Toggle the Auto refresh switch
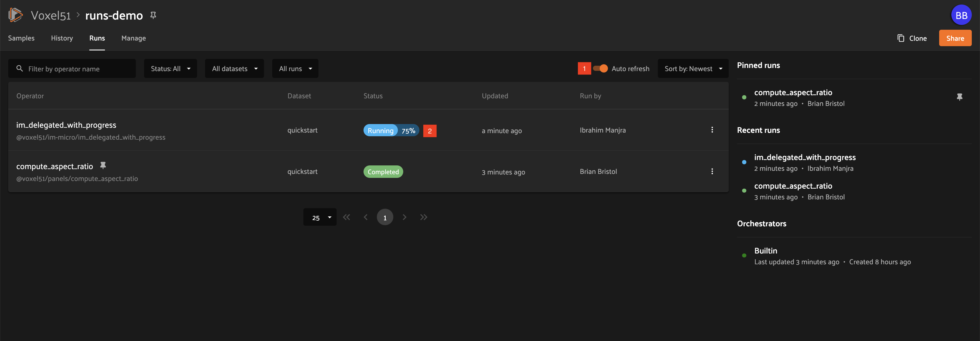This screenshot has height=341, width=980. (x=600, y=69)
